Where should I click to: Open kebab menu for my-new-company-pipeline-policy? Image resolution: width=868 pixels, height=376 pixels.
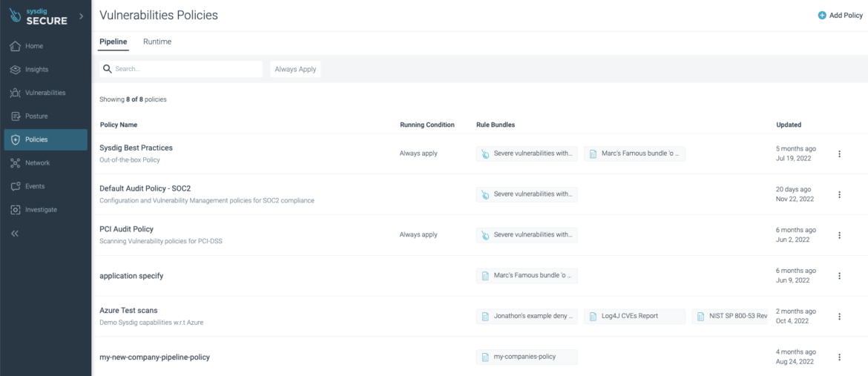(x=839, y=357)
